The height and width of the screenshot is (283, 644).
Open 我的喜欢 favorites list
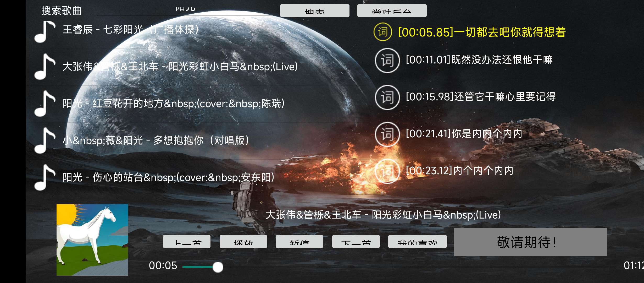tap(417, 241)
